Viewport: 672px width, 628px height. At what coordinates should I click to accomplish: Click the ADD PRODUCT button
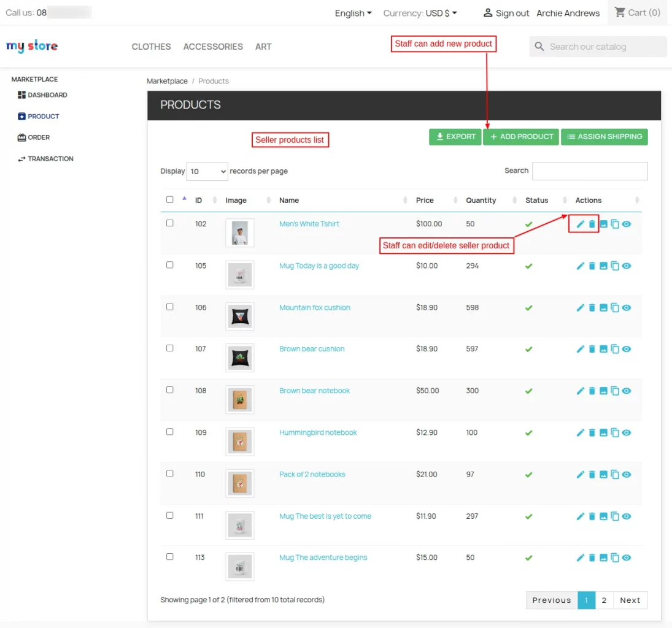coord(521,137)
